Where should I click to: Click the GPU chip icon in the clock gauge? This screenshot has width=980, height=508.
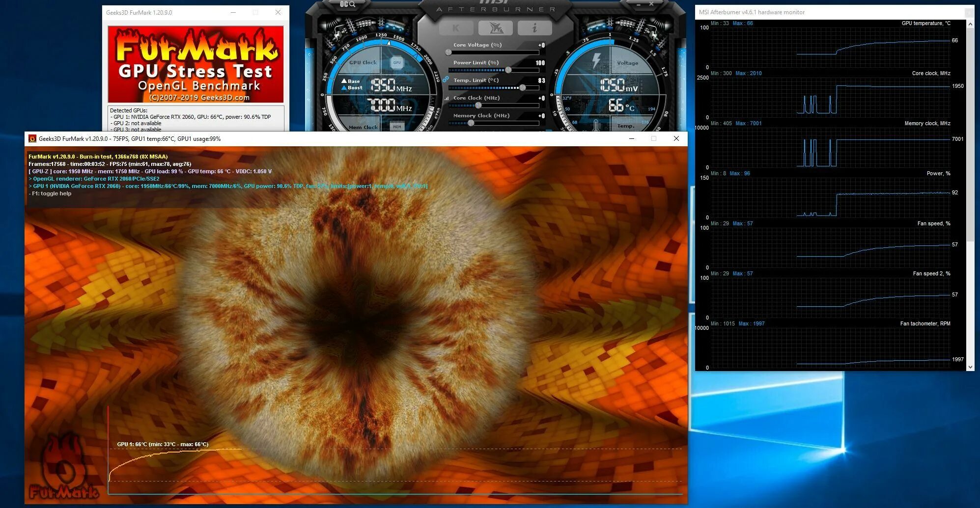click(x=397, y=62)
